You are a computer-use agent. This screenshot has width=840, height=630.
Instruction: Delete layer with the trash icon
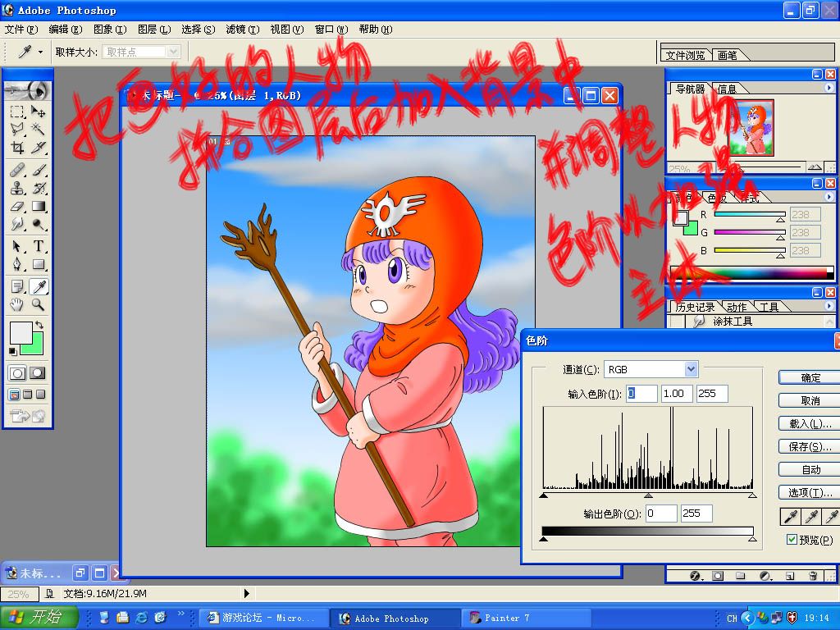click(x=813, y=576)
